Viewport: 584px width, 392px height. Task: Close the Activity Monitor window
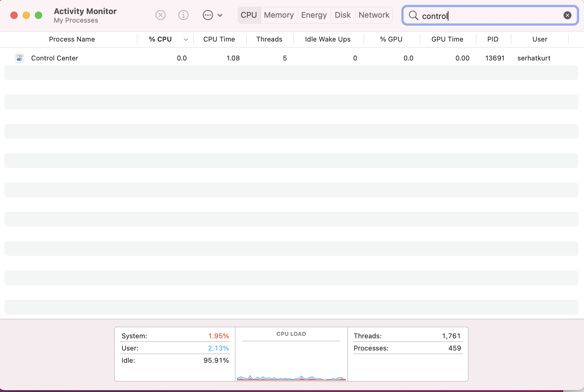tap(14, 15)
